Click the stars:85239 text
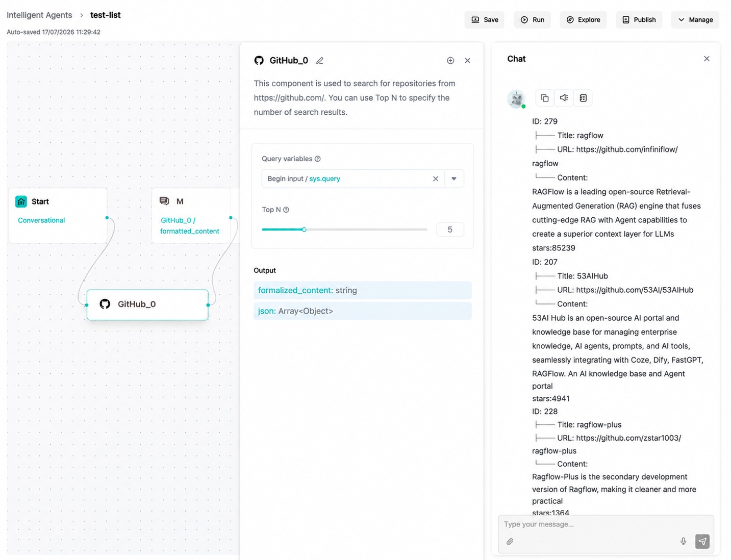The image size is (731, 560). click(553, 248)
